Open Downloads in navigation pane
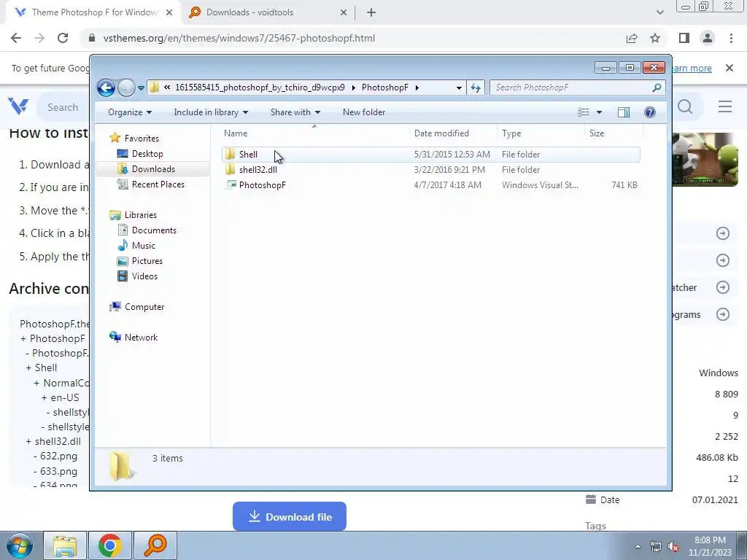 click(x=153, y=169)
